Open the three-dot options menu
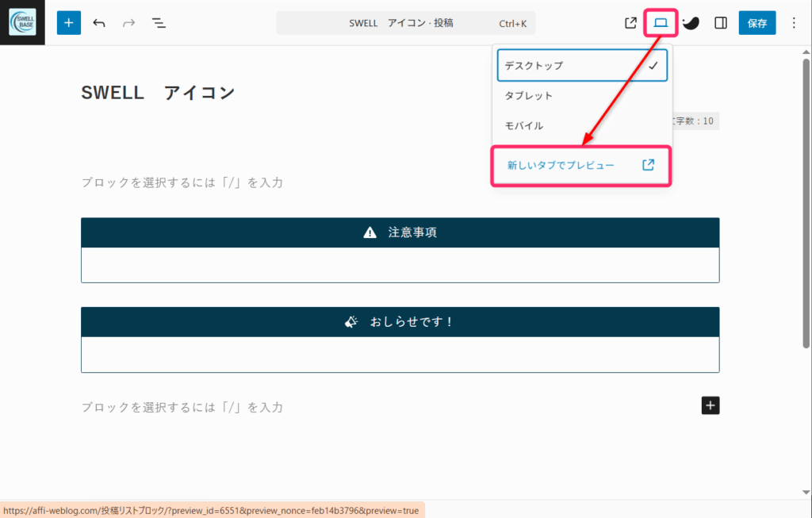 (x=794, y=23)
